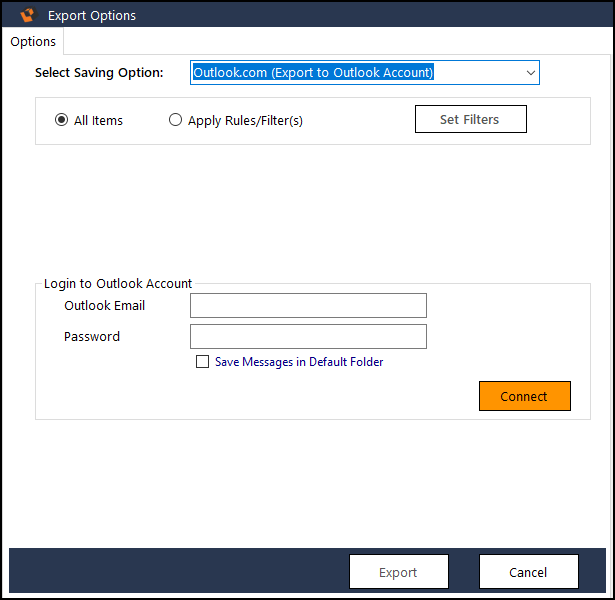Open the Select Saving Option dropdown

365,73
